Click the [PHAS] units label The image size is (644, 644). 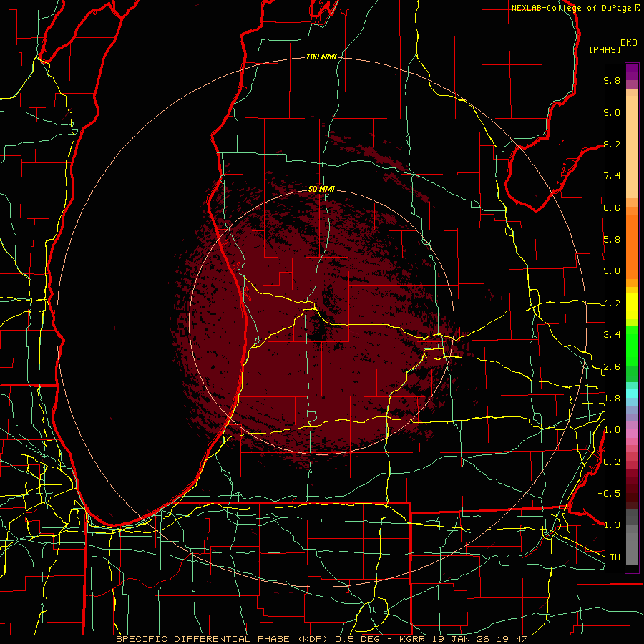pos(605,49)
